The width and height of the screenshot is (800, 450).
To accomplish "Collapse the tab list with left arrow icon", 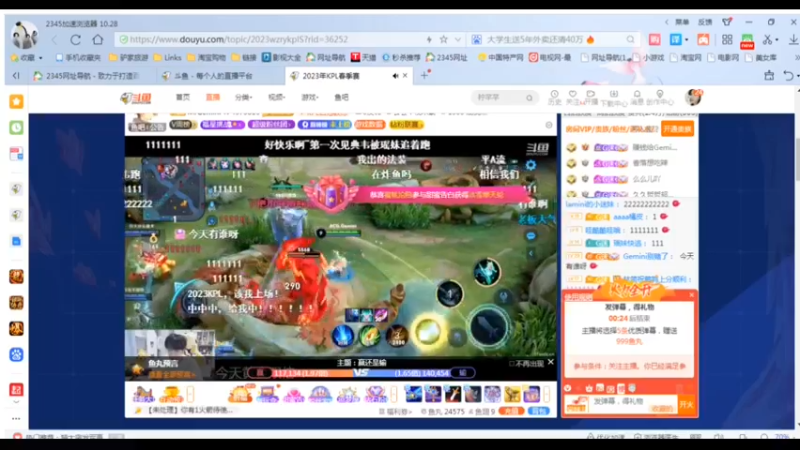I will click(x=16, y=76).
